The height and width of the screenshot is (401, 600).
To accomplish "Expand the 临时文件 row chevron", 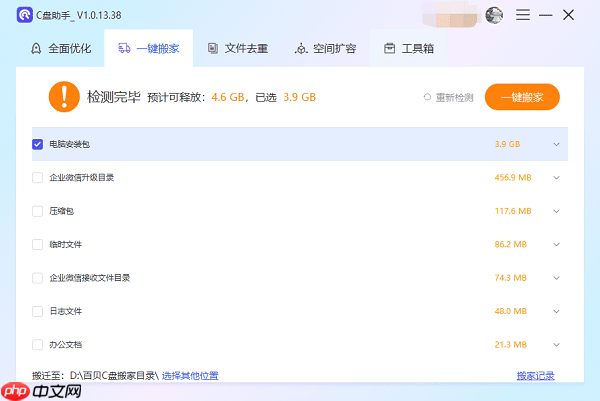I will pyautogui.click(x=556, y=245).
